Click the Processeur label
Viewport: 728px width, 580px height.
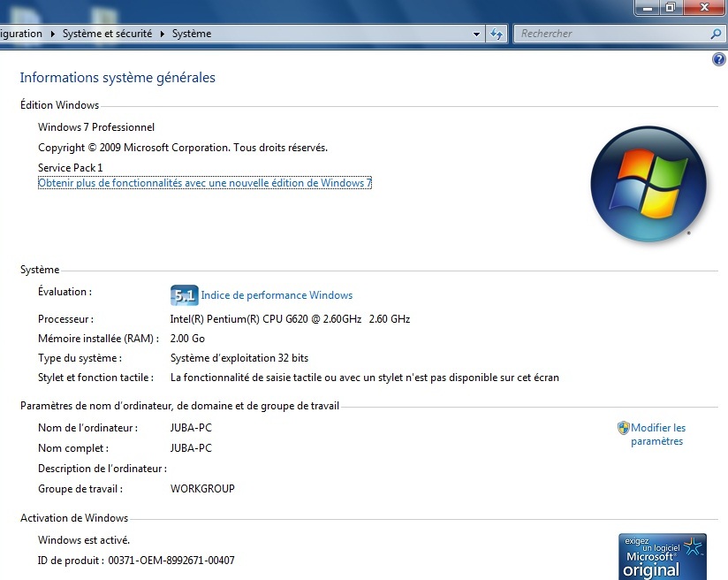(x=66, y=319)
